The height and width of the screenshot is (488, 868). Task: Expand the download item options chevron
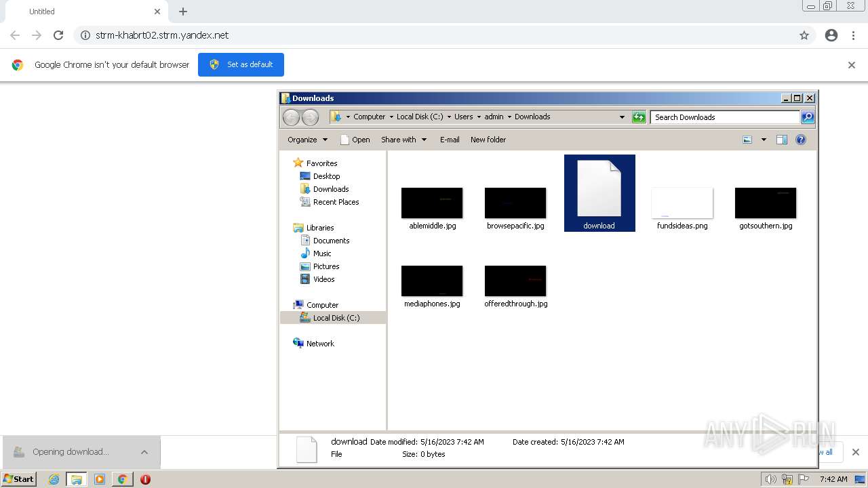(x=144, y=452)
